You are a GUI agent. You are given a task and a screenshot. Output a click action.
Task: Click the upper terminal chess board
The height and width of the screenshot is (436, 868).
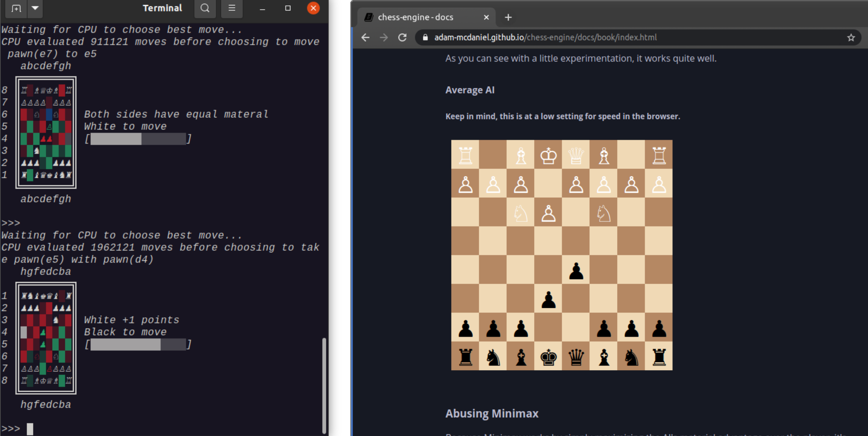click(x=46, y=132)
